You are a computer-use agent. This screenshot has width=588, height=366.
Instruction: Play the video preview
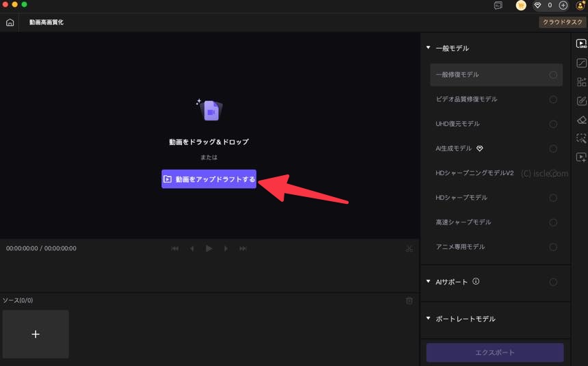(209, 248)
